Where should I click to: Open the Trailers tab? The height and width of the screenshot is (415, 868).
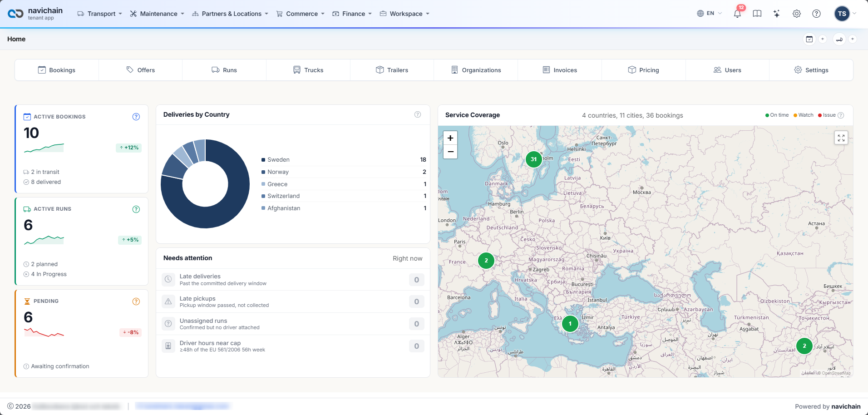[392, 70]
